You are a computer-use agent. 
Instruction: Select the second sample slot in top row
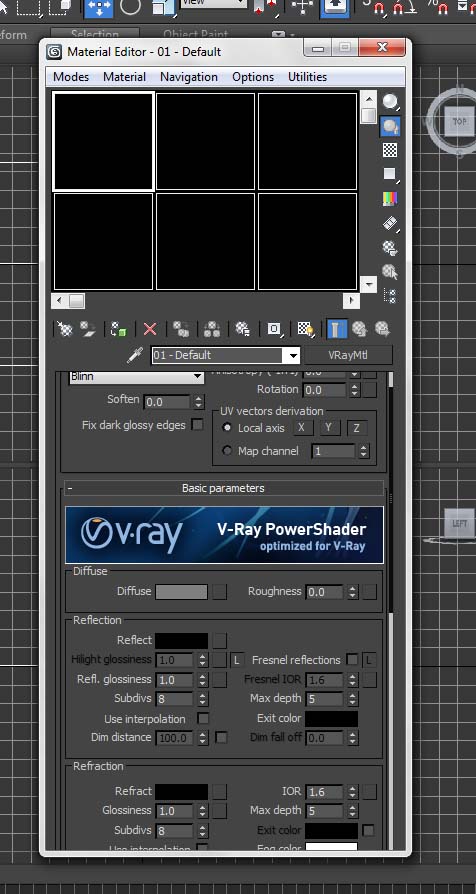(205, 141)
